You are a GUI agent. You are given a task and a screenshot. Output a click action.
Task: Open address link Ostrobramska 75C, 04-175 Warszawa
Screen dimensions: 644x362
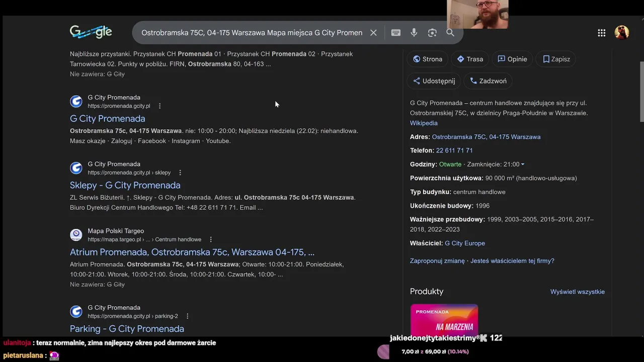(486, 137)
